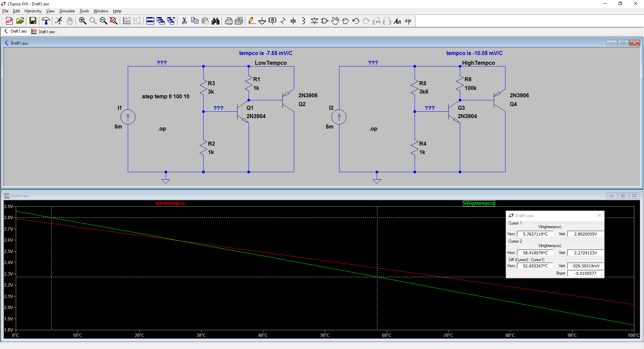Image resolution: width=644 pixels, height=349 pixels.
Task: Open the File menu
Action: (5, 11)
